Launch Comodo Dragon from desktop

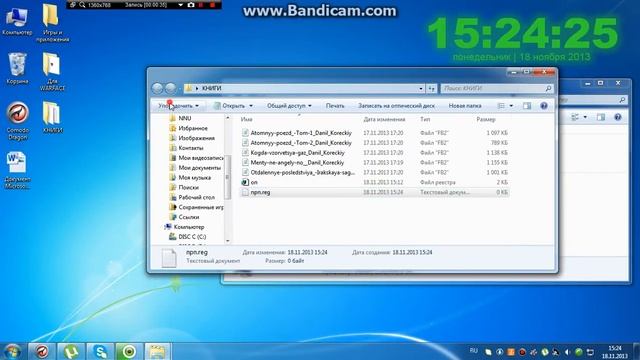(x=17, y=121)
